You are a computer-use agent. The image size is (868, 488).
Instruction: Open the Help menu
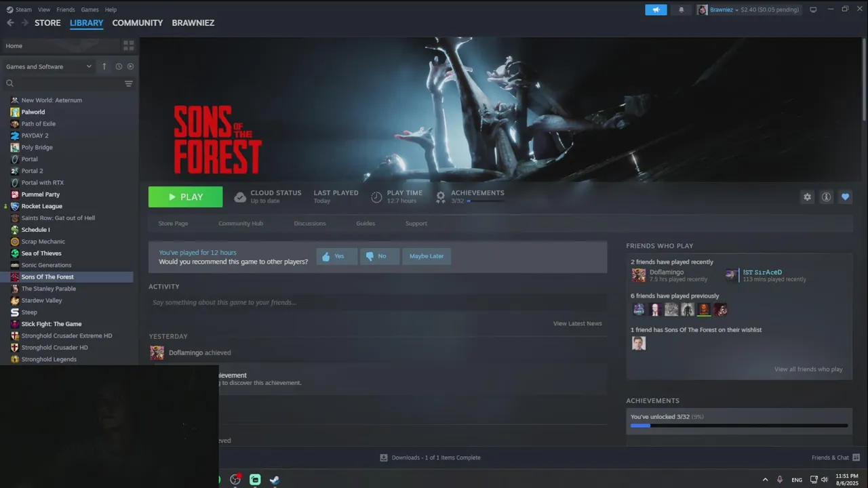(111, 9)
